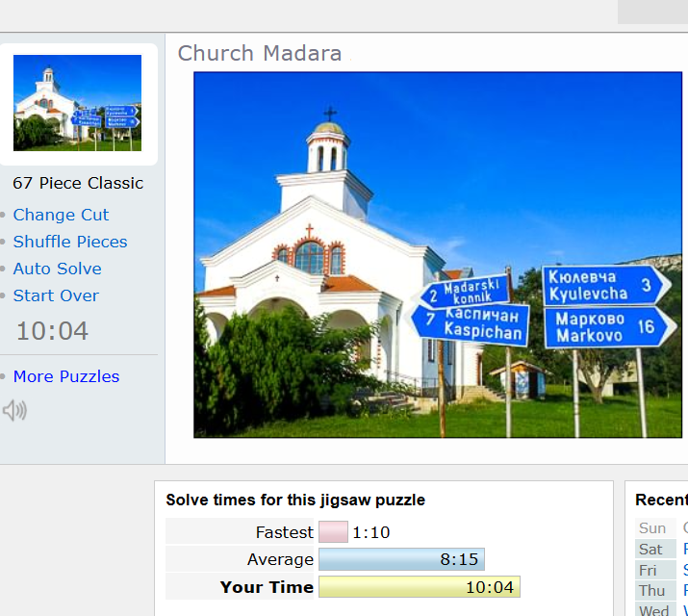Click the church puzzle thumbnail preview
The width and height of the screenshot is (688, 616).
point(78,103)
